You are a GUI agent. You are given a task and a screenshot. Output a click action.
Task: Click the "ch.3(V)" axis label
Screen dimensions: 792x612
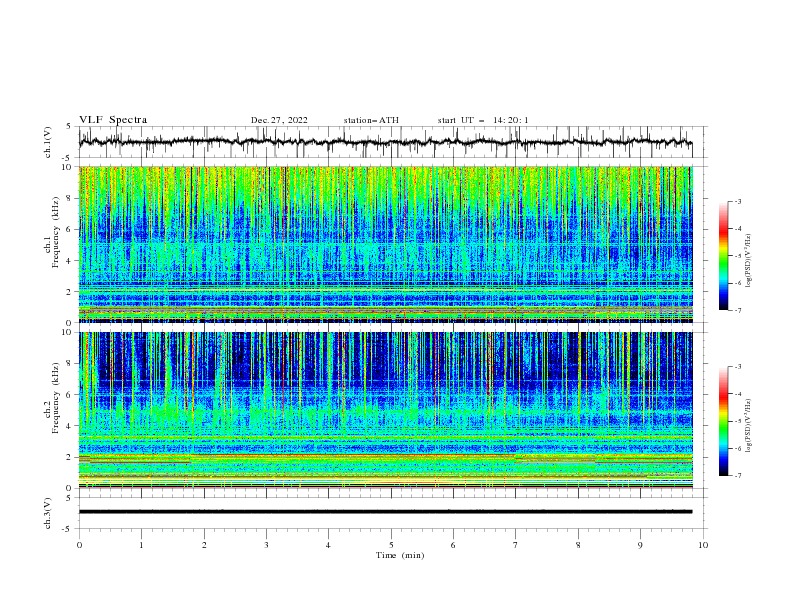pyautogui.click(x=48, y=513)
